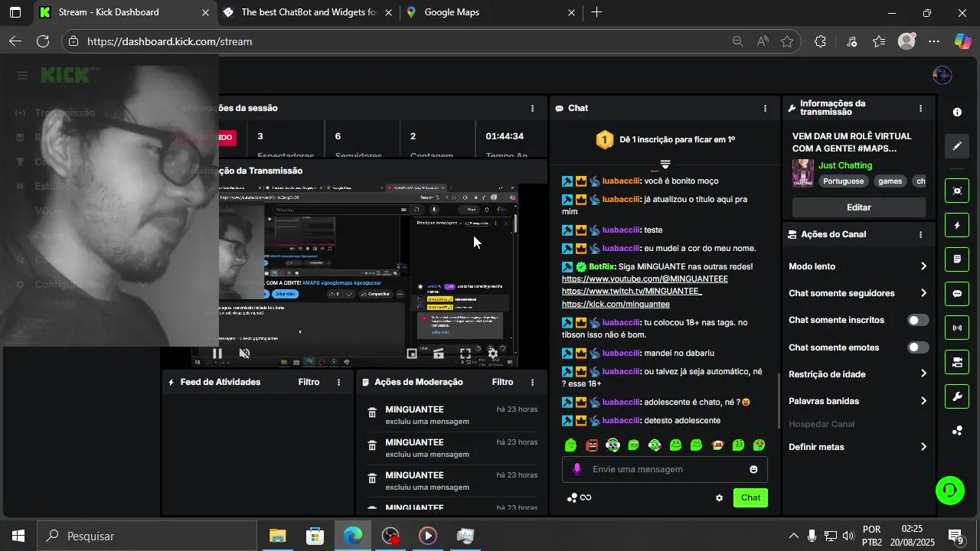Screen dimensions: 980x551
Task: Open a new browser tab
Action: 596,12
